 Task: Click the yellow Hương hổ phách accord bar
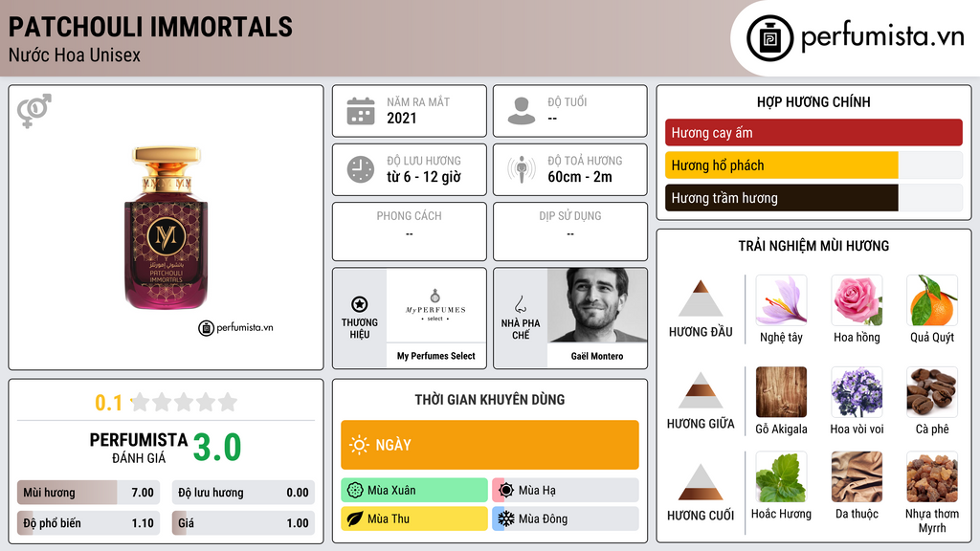(x=813, y=165)
